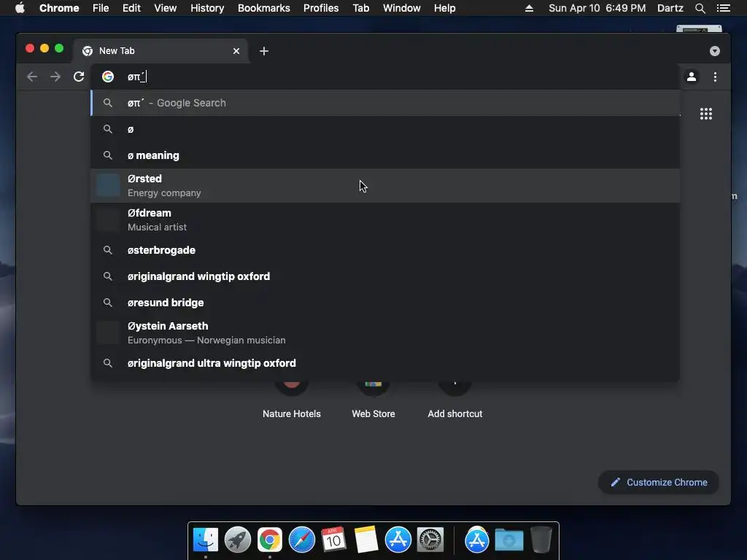747x560 pixels.
Task: Select the single 'ø' search suggestion
Action: 385,129
